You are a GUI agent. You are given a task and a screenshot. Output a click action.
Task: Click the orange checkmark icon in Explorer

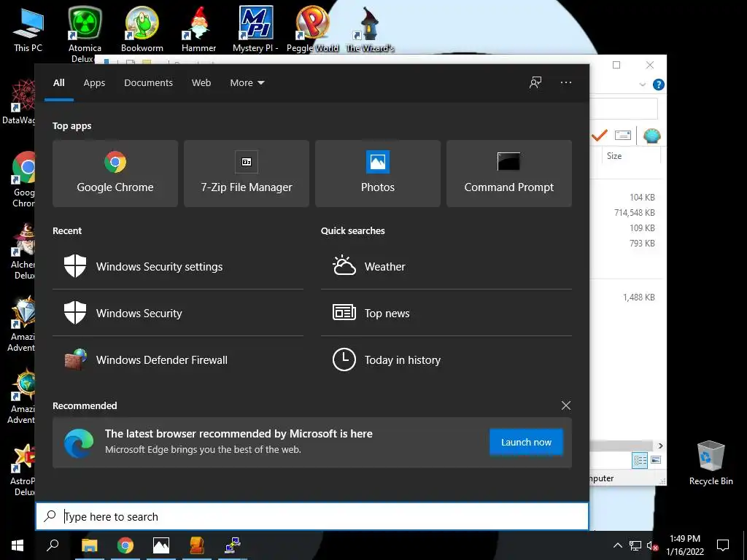point(600,136)
